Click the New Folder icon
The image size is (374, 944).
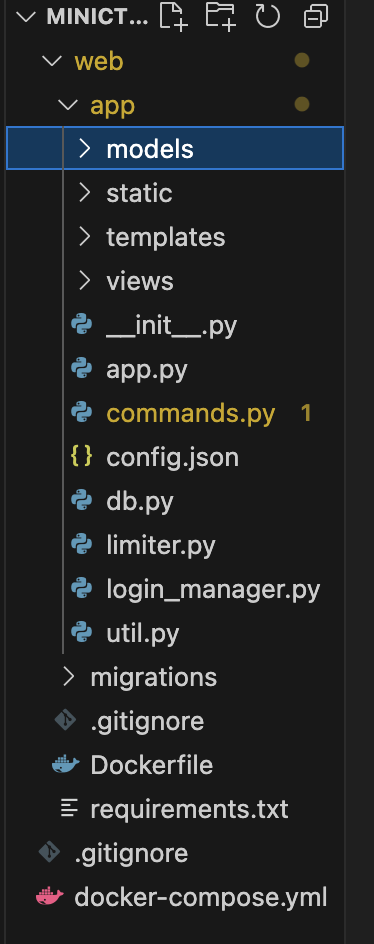click(220, 16)
